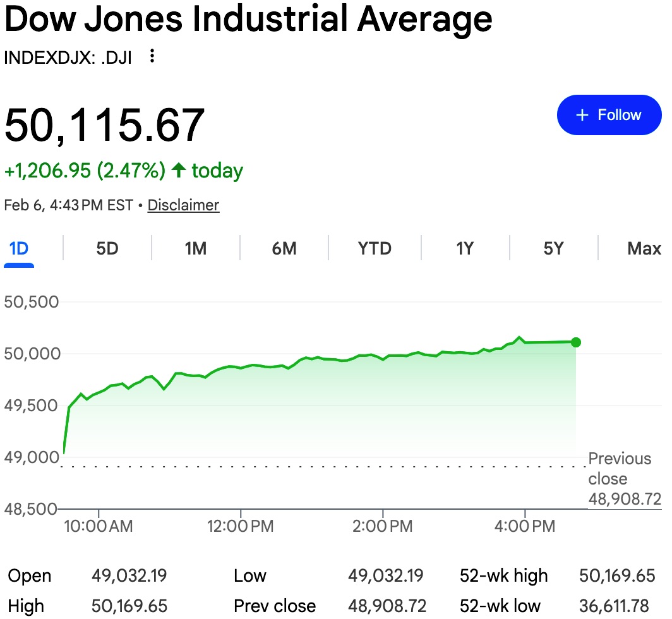Click the plus icon in Follow button
672x619 pixels.
pos(582,115)
